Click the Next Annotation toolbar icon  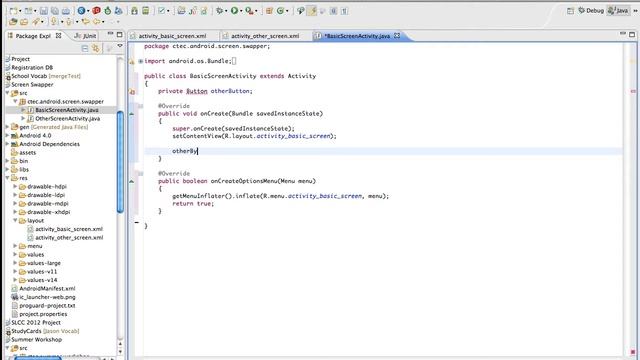(x=54, y=22)
